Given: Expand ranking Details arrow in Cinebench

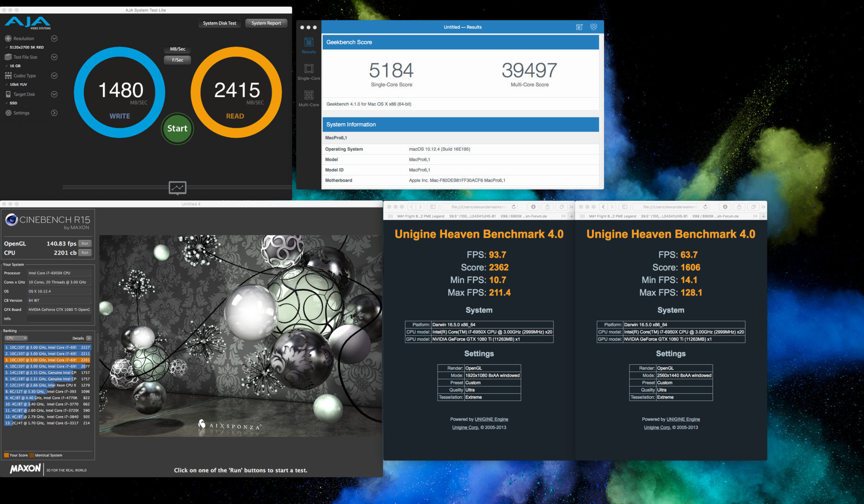Looking at the screenshot, I should pyautogui.click(x=89, y=338).
